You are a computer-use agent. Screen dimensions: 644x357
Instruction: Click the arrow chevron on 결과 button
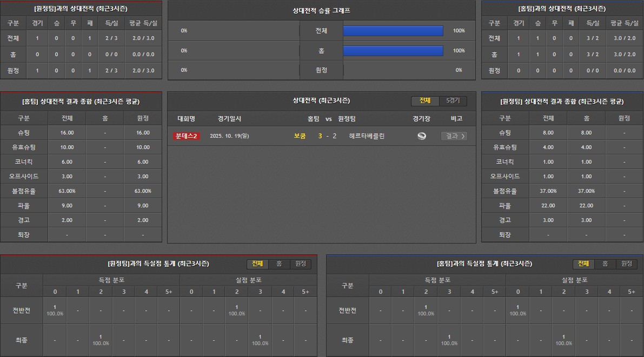[463, 136]
